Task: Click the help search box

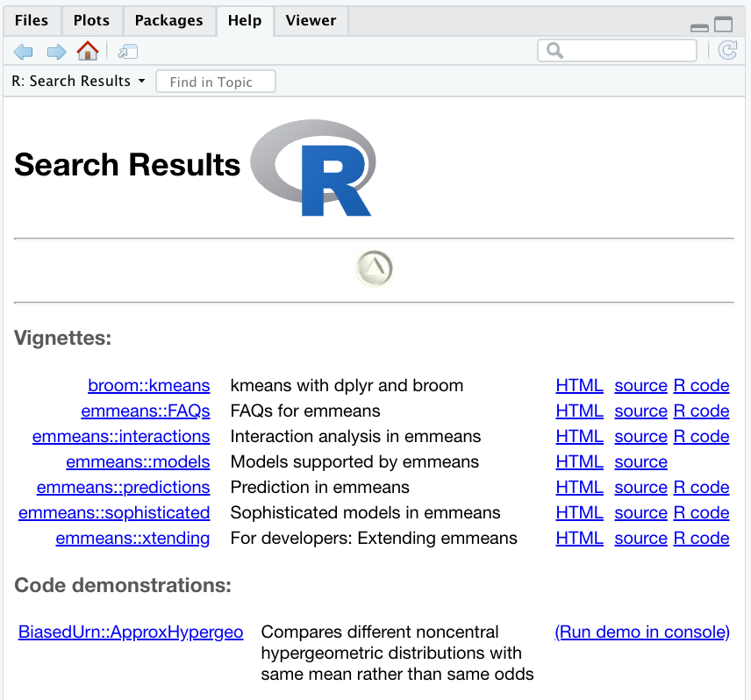Action: pos(618,51)
